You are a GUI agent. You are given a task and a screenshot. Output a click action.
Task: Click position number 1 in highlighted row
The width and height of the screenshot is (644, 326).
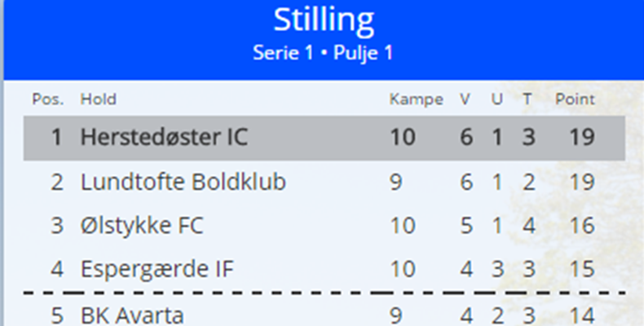(x=57, y=137)
